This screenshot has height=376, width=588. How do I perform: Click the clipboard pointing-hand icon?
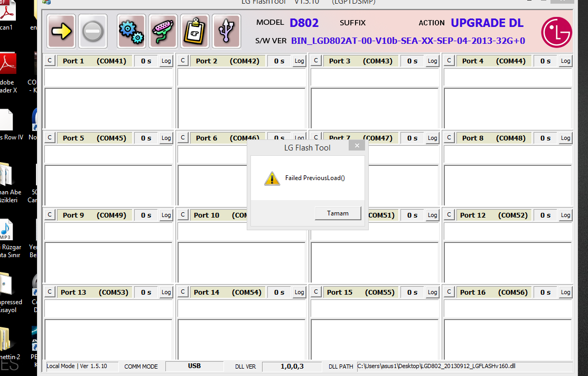coord(194,32)
